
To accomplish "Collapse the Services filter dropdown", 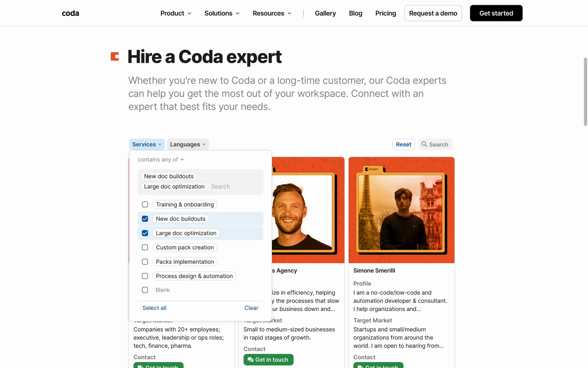I will click(x=147, y=144).
